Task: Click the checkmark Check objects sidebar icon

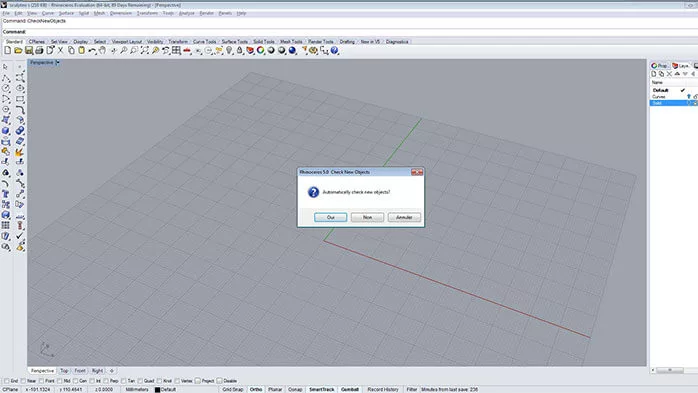Action: (x=20, y=236)
